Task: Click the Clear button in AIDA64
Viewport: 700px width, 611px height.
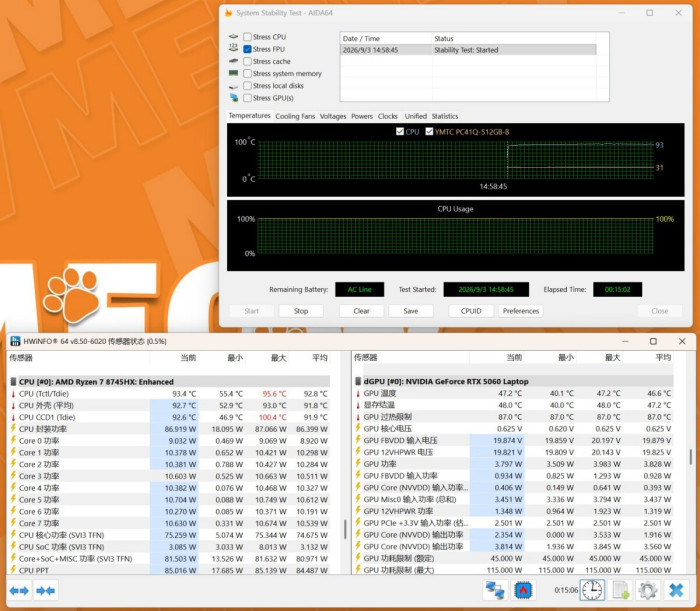Action: pyautogui.click(x=361, y=311)
